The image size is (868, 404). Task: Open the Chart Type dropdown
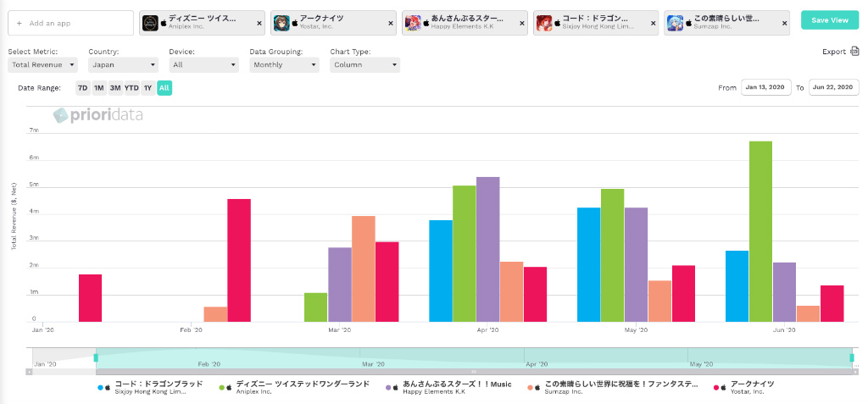click(x=365, y=64)
